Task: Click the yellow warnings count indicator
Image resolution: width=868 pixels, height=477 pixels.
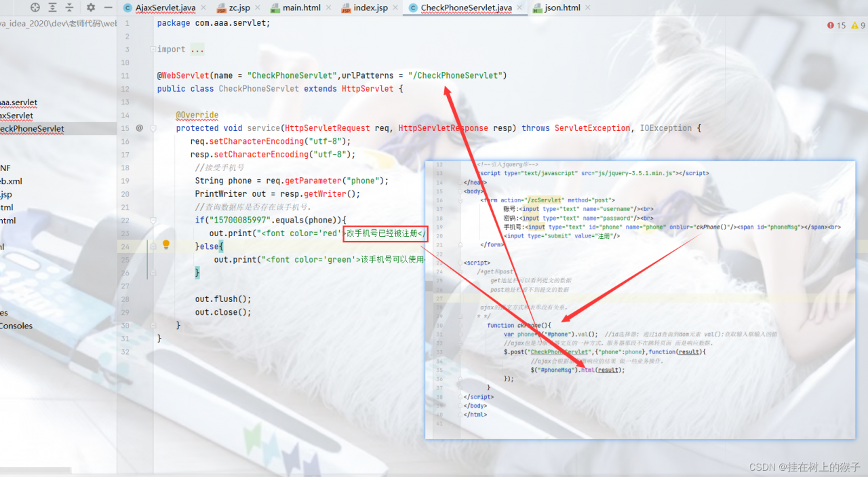Action: click(x=856, y=24)
